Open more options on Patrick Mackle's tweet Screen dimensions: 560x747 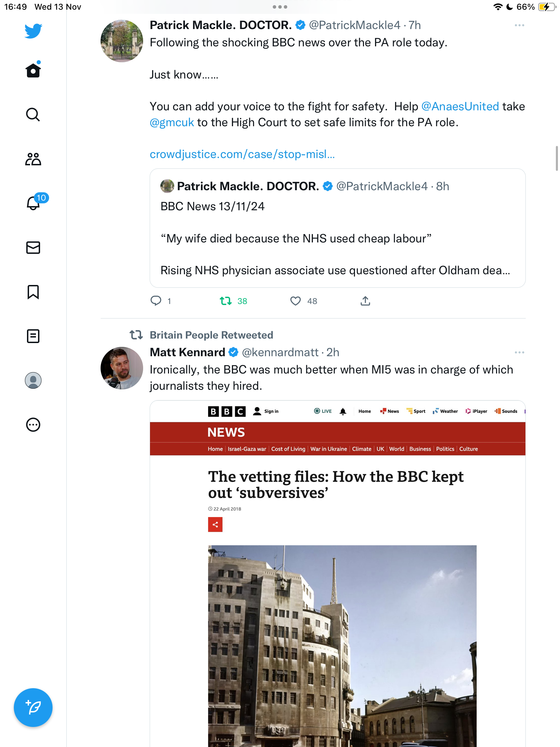(519, 25)
